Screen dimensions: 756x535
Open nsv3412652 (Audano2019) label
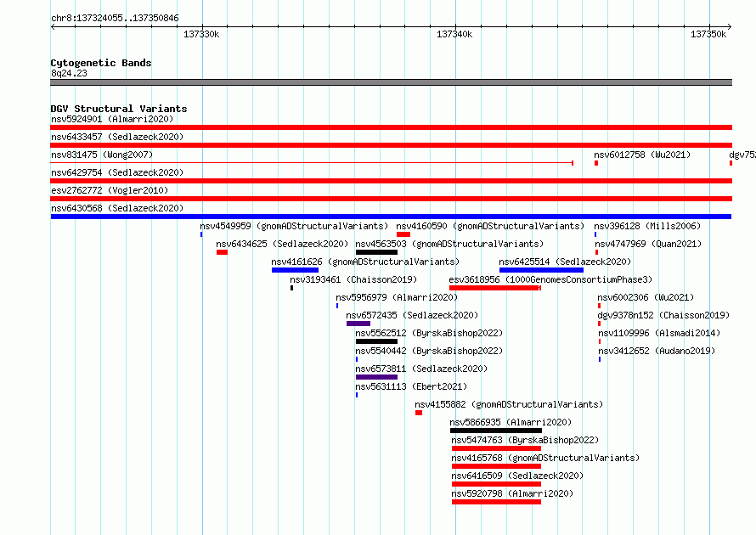657,351
